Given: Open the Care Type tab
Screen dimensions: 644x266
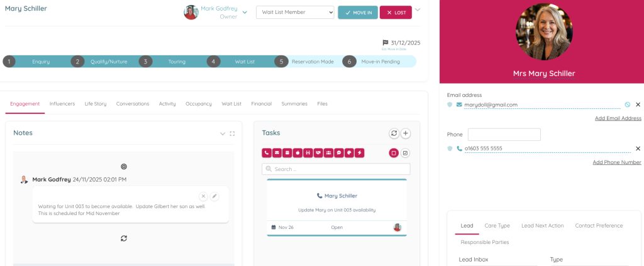Looking at the screenshot, I should (x=497, y=225).
